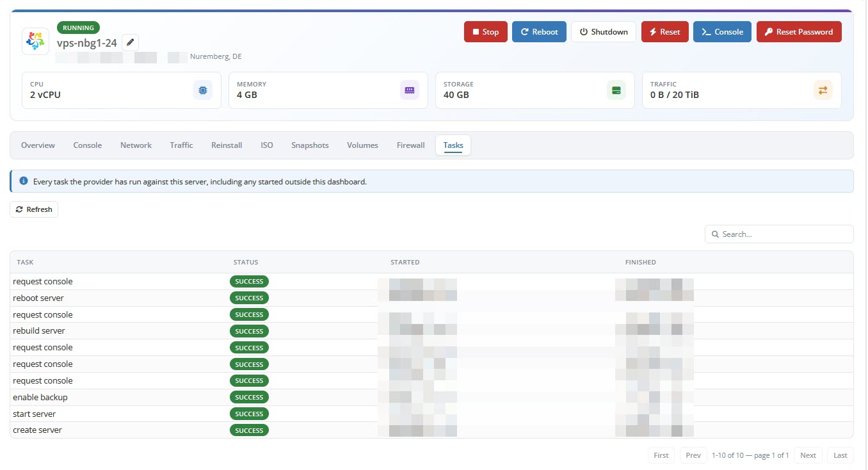Click the 0 B / 20 TiB traffic value

click(675, 95)
